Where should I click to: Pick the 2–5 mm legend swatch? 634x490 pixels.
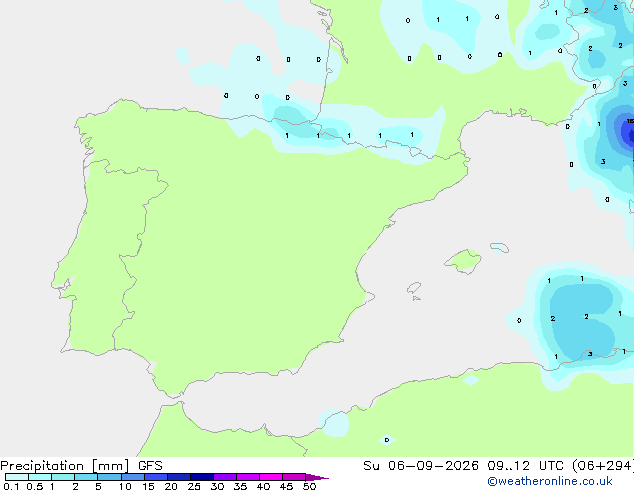coord(86,477)
